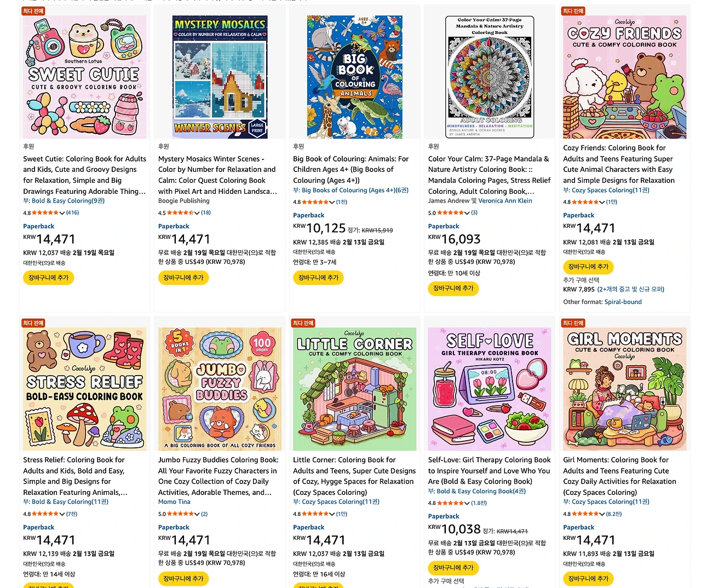Open Momo Tina's author page

click(x=174, y=501)
